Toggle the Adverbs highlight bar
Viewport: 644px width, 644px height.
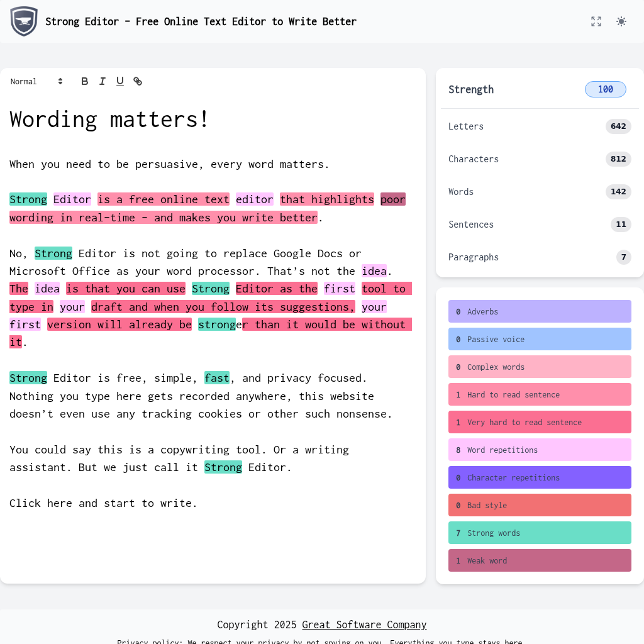[539, 311]
